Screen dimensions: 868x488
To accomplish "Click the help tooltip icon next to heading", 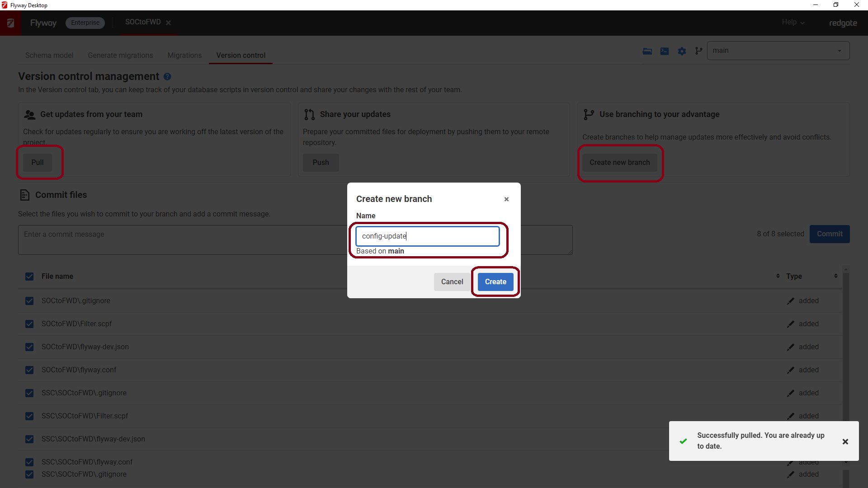I will point(167,77).
